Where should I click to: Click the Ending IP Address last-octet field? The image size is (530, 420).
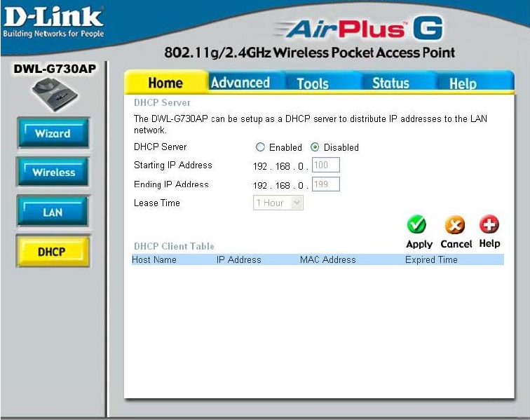click(x=325, y=184)
